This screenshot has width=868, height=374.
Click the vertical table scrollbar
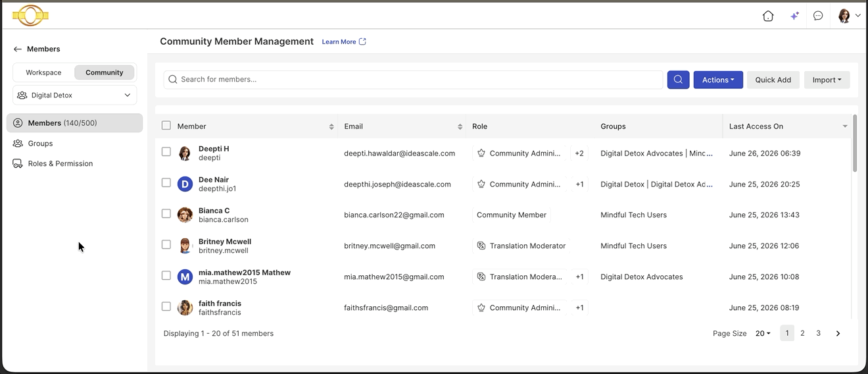tap(855, 144)
